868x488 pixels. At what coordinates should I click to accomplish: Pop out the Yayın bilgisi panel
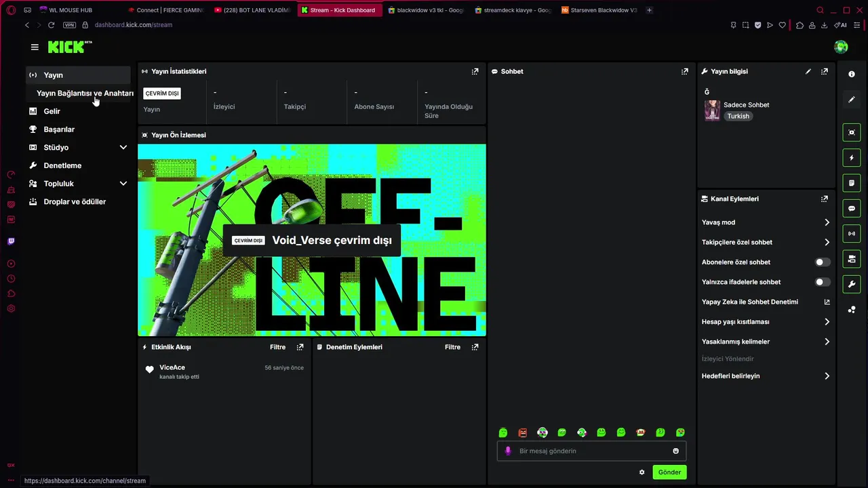click(825, 71)
